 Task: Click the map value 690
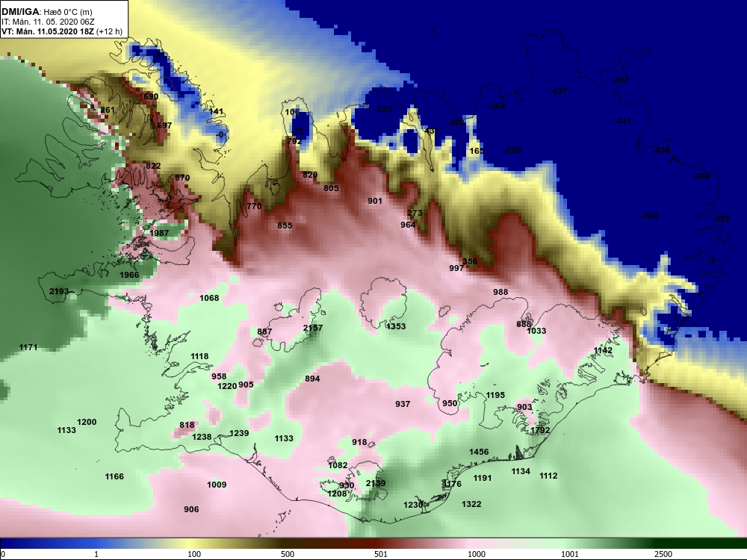151,96
